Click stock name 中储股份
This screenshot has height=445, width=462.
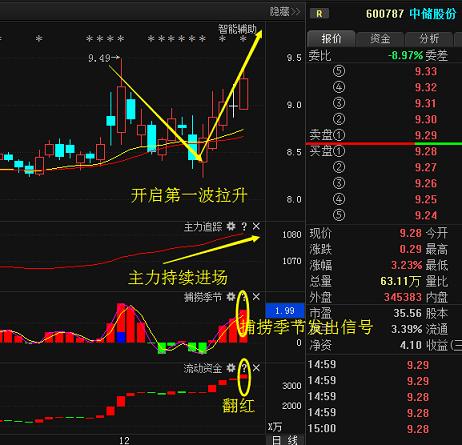[x=433, y=14]
